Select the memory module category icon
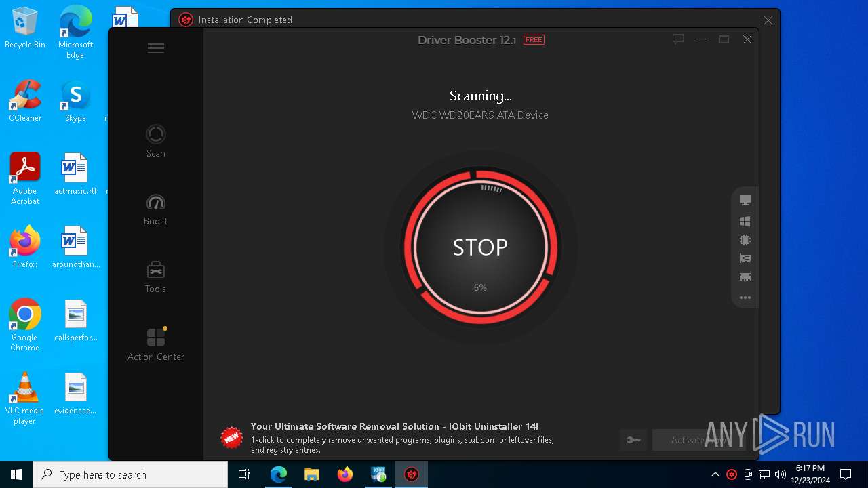Viewport: 868px width, 488px height. [745, 277]
